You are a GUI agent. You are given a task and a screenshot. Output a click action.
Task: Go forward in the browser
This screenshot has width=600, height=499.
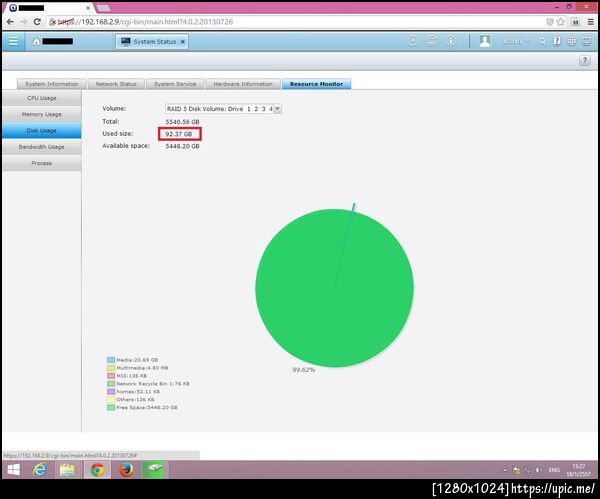24,22
